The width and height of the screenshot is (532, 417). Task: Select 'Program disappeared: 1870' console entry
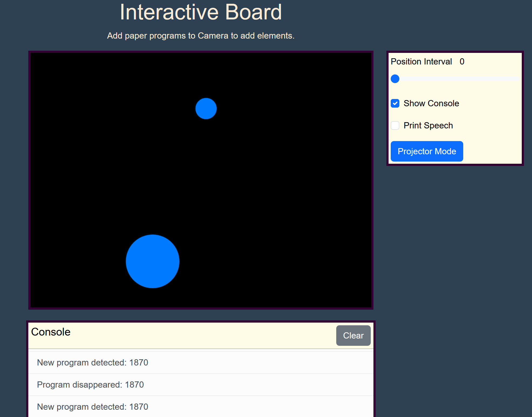(x=201, y=385)
